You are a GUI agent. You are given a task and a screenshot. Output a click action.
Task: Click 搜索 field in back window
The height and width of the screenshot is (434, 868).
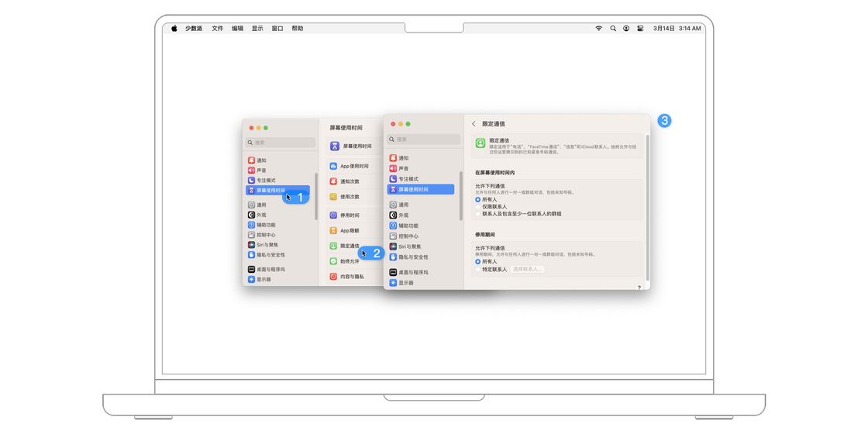281,143
